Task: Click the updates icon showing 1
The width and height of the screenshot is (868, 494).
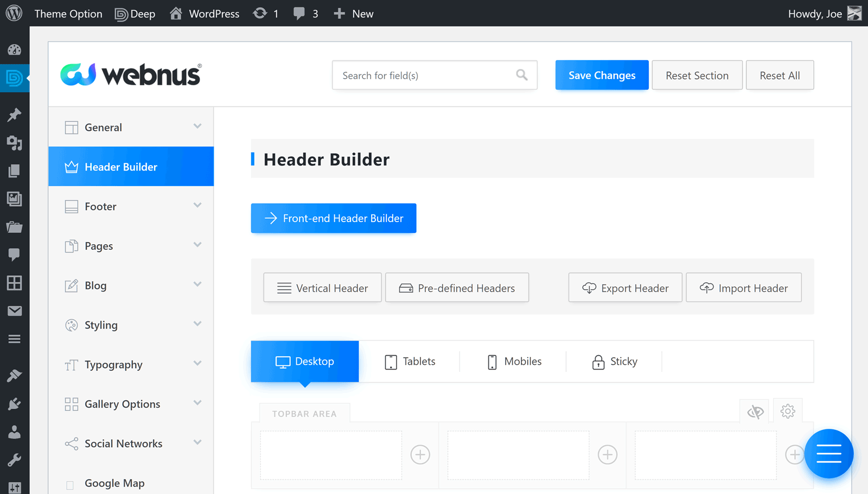Action: (x=266, y=14)
